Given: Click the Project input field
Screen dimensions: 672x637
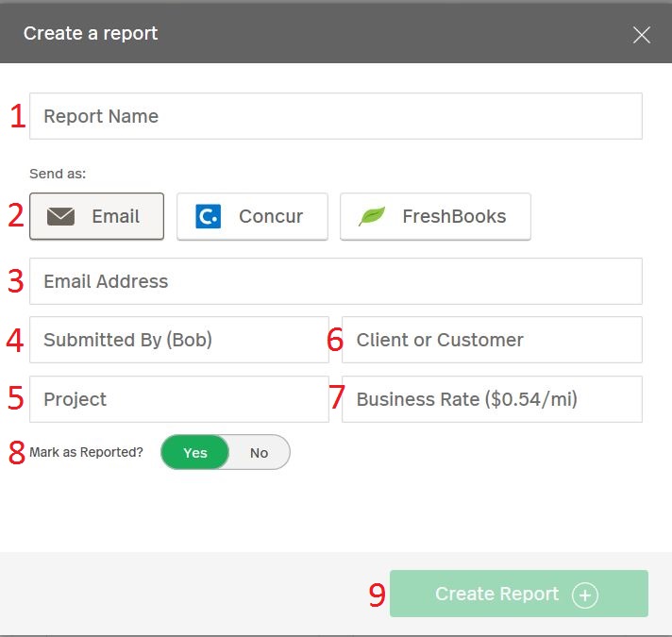Looking at the screenshot, I should click(x=179, y=399).
